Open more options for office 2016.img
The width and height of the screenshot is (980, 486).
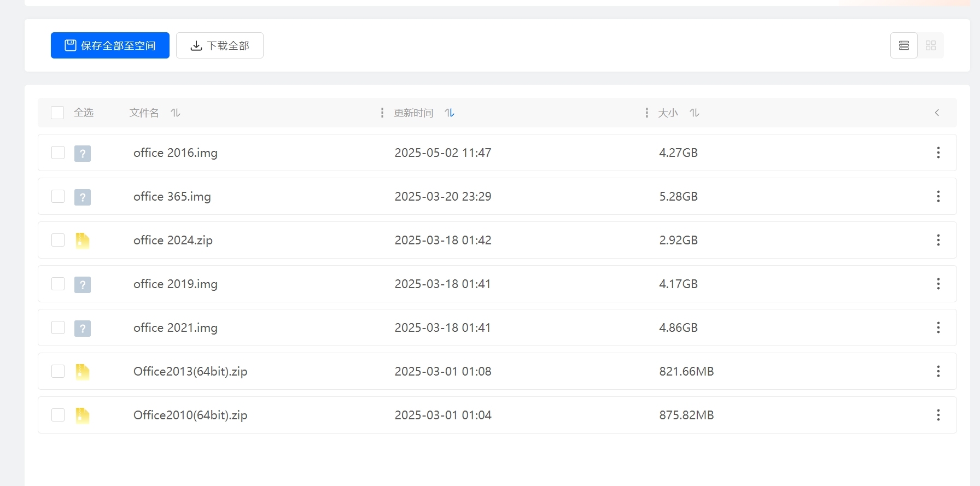point(938,153)
